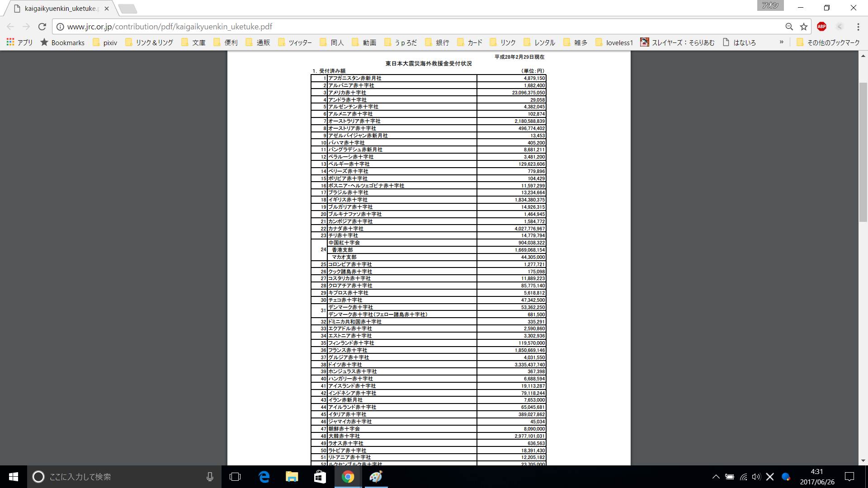Open the pixiv bookmark folder

(105, 42)
